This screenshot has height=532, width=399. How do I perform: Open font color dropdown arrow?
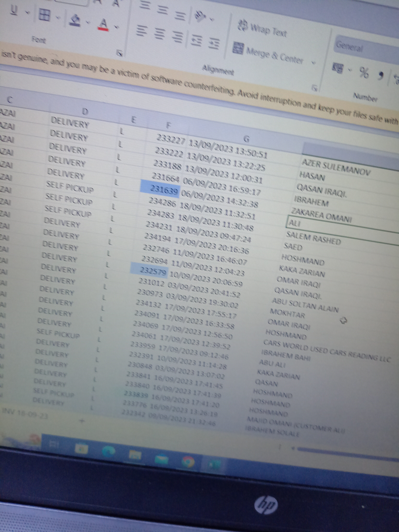117,27
